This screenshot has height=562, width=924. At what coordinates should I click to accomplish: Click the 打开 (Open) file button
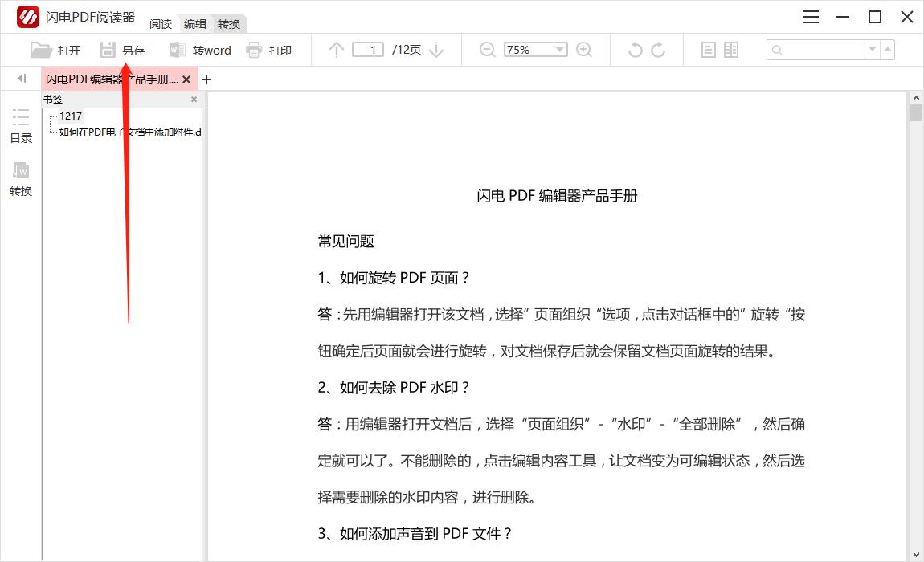pyautogui.click(x=55, y=51)
